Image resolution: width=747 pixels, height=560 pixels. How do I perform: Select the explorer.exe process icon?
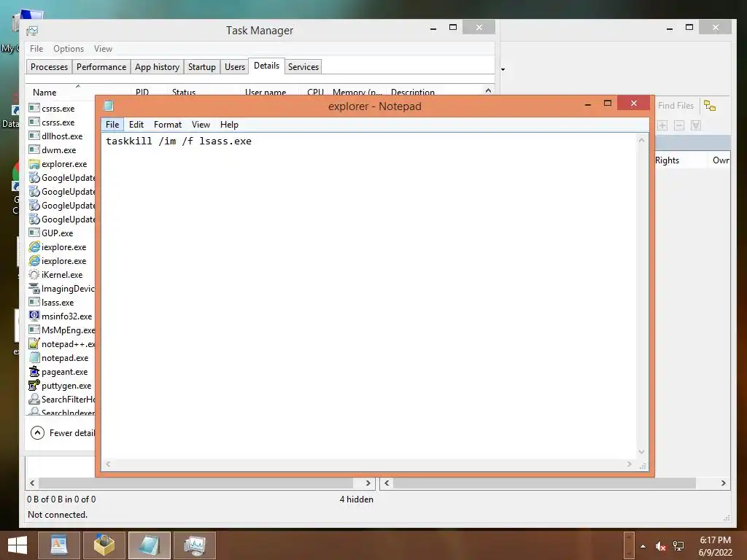point(34,164)
